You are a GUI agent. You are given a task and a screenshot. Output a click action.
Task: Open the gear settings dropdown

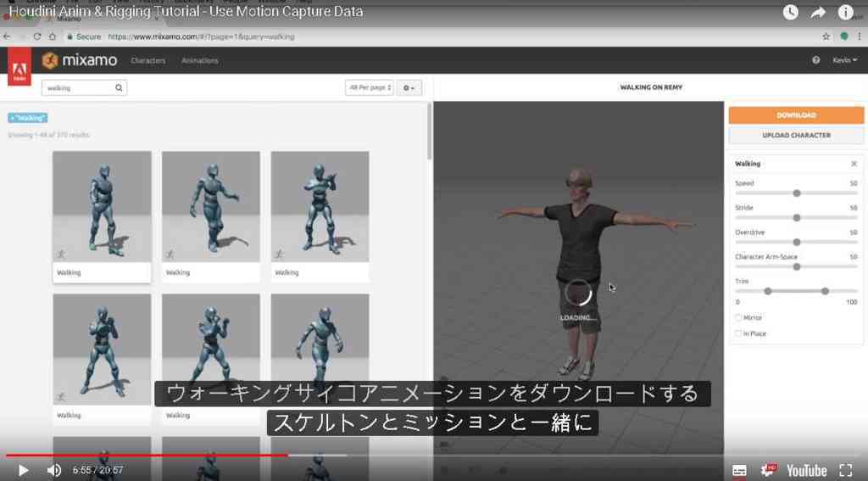[x=409, y=87]
